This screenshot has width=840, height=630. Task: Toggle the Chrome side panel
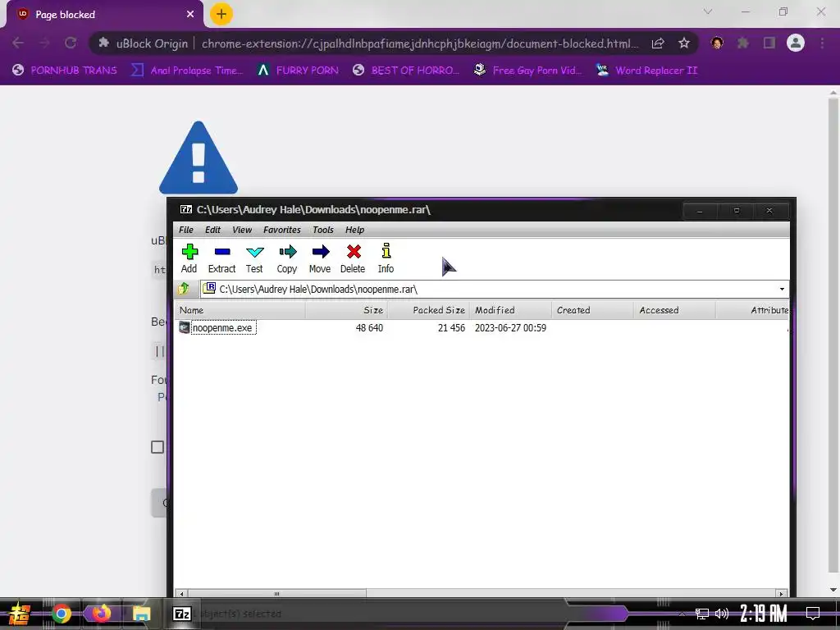[x=769, y=43]
